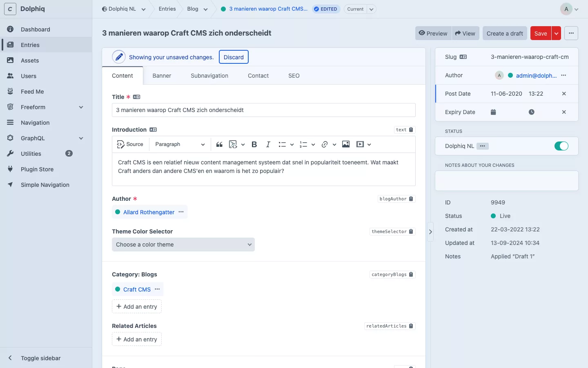Image resolution: width=588 pixels, height=368 pixels.
Task: Click into the Title input field
Action: click(x=263, y=110)
